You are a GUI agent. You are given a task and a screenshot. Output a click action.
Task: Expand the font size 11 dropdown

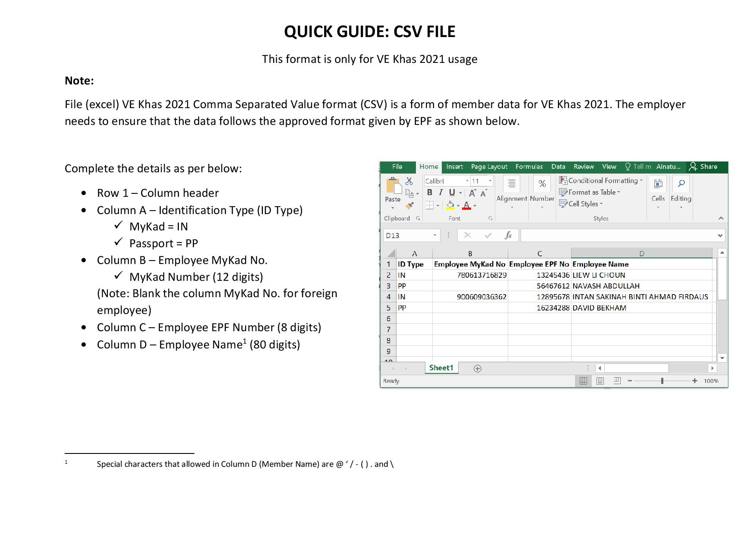(x=482, y=181)
